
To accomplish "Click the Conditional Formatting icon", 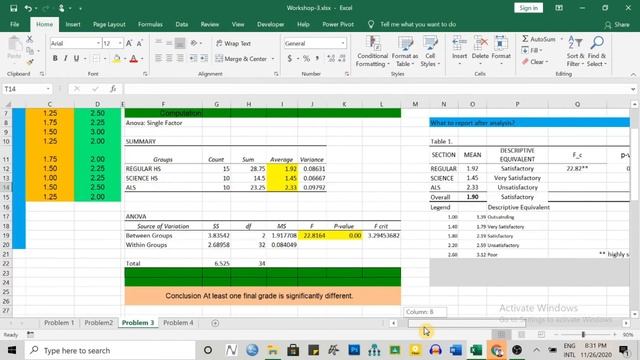I will pos(373,42).
